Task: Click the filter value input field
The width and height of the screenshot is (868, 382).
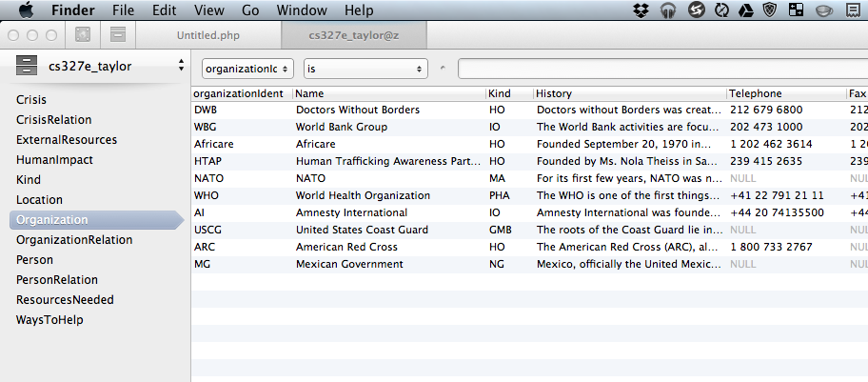Action: [662, 69]
